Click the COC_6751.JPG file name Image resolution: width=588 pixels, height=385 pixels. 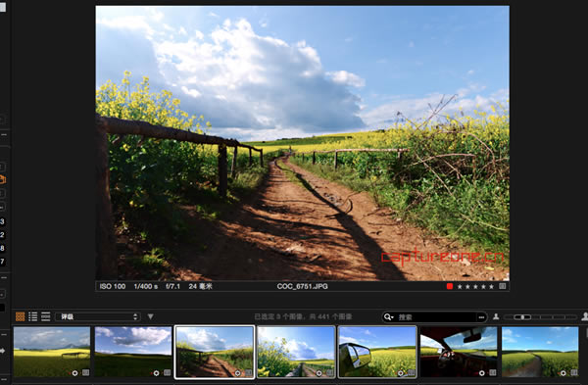(302, 286)
